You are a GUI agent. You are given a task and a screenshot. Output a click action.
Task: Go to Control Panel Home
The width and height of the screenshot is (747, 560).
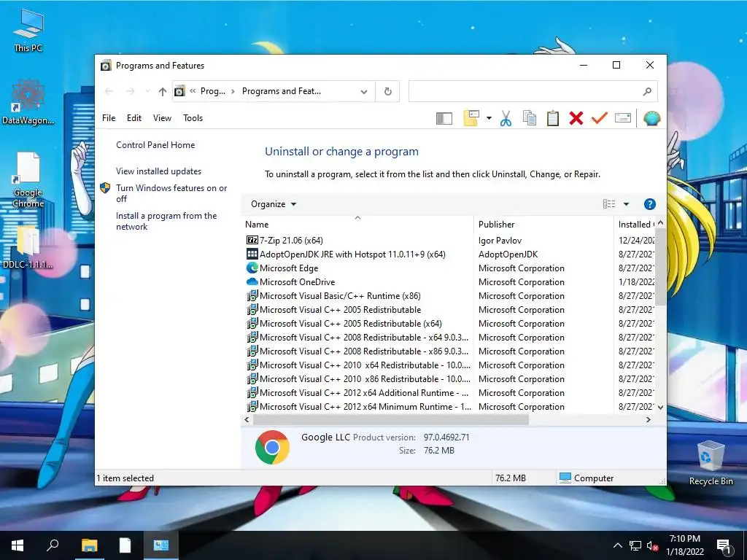155,145
